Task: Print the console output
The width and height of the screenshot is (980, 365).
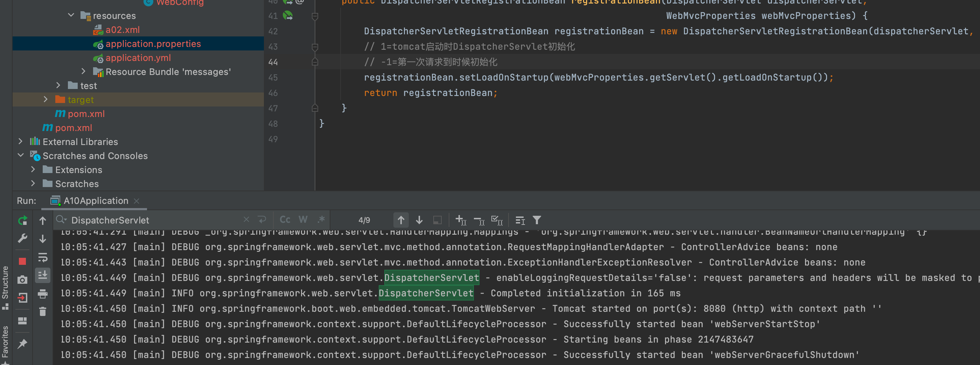Action: coord(42,294)
